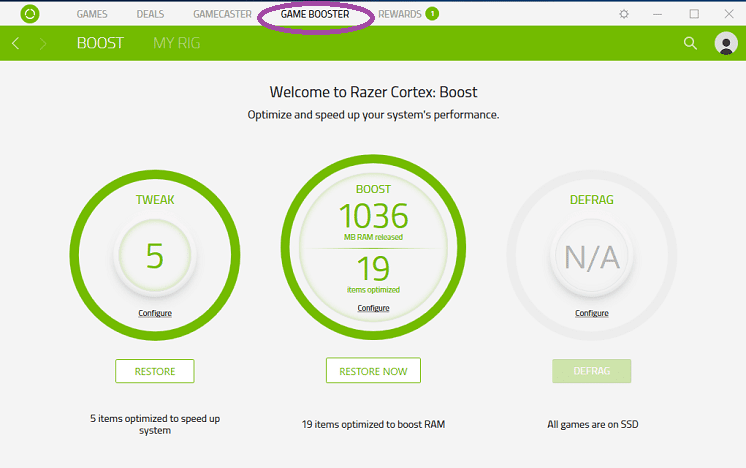The width and height of the screenshot is (746, 468).
Task: Open Configure link in Defrag circle
Action: click(x=592, y=313)
